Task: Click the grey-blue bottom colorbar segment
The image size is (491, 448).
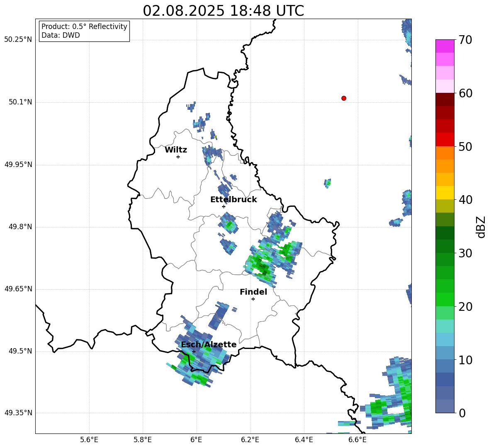Action: [x=445, y=406]
